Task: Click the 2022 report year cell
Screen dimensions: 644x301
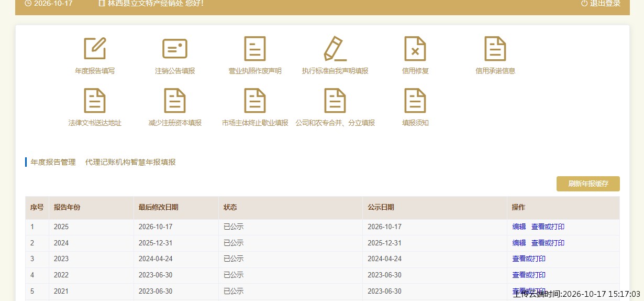Action: (91, 275)
